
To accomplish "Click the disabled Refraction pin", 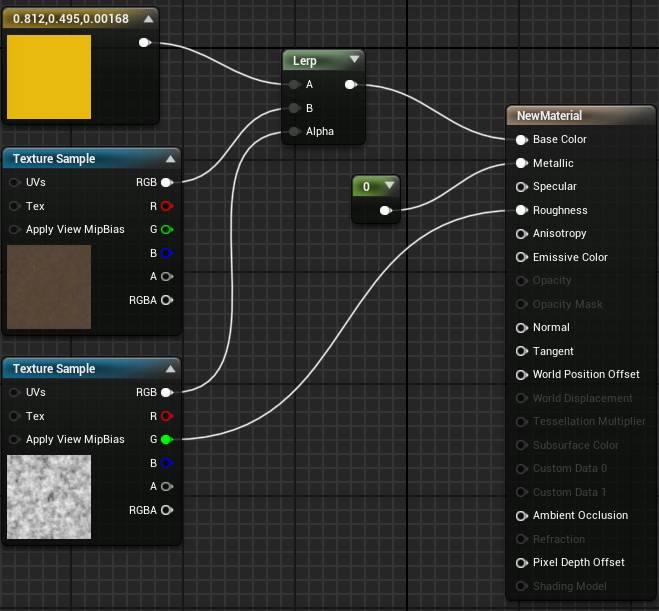I will coord(522,539).
